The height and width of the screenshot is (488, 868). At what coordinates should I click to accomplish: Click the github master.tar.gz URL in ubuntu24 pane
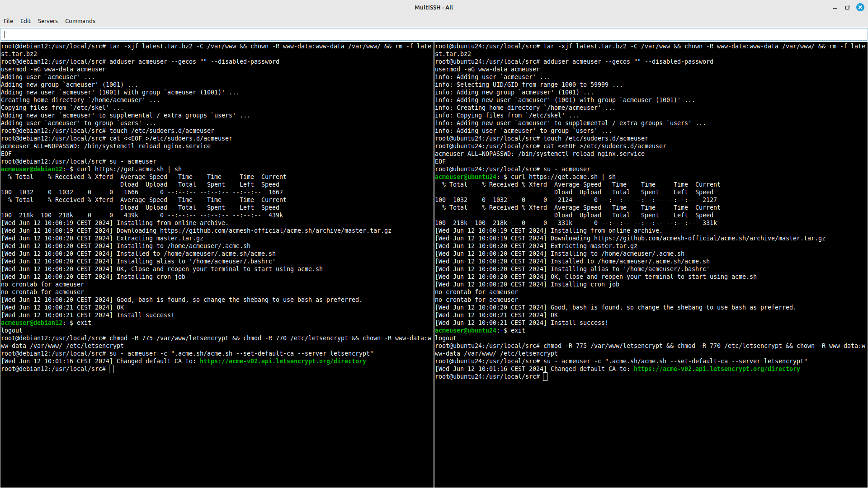click(710, 238)
